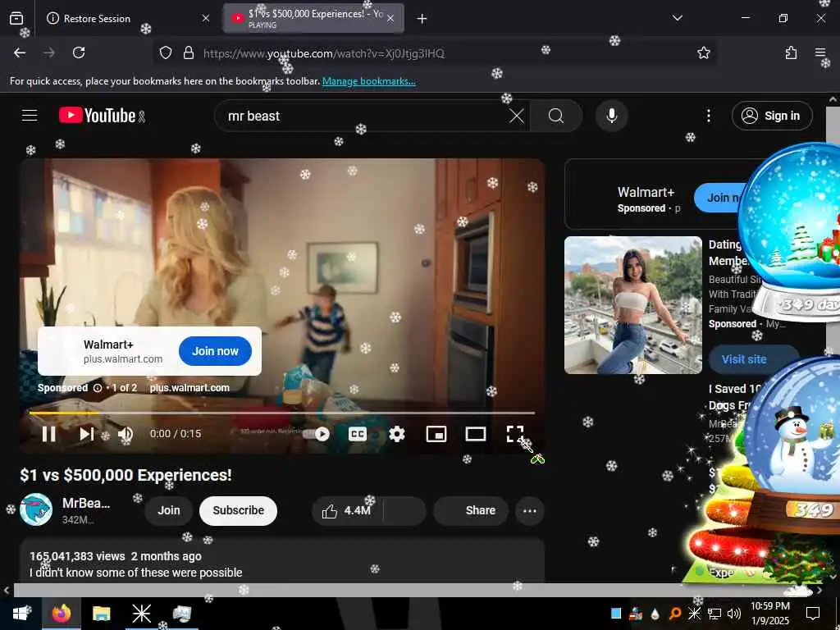Close the YouTube video tab

click(390, 19)
